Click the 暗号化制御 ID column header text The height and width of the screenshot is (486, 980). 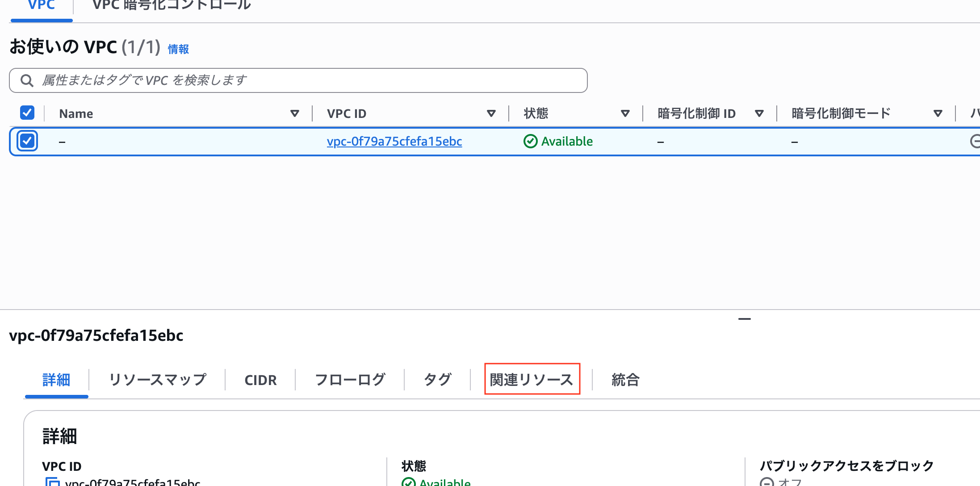point(696,113)
